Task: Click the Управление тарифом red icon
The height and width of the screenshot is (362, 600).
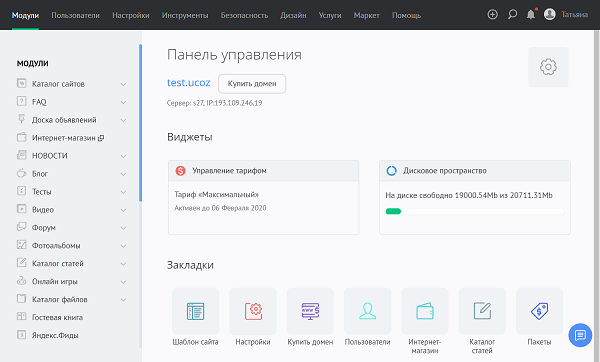Action: 181,171
